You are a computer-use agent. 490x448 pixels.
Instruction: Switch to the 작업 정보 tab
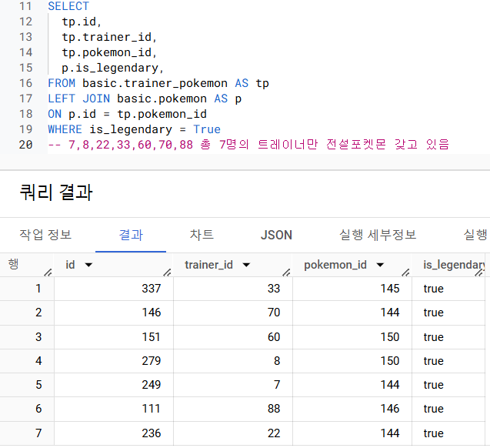(x=45, y=235)
